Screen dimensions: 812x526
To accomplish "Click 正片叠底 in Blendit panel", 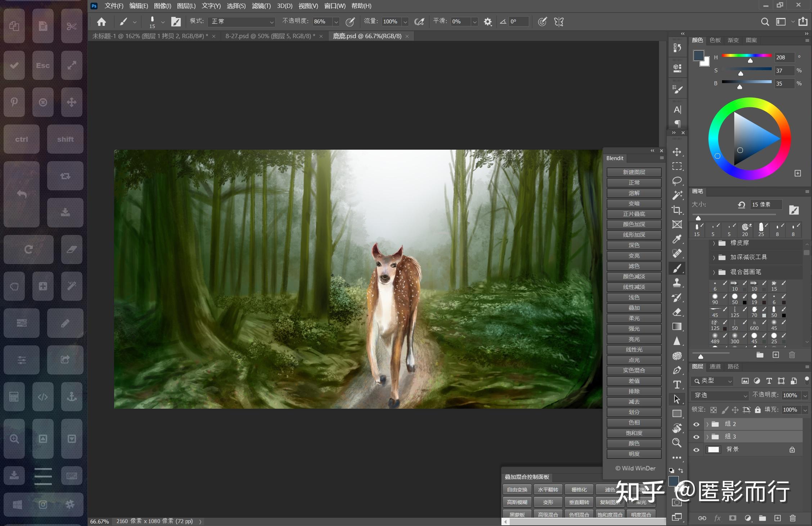I will click(x=634, y=214).
